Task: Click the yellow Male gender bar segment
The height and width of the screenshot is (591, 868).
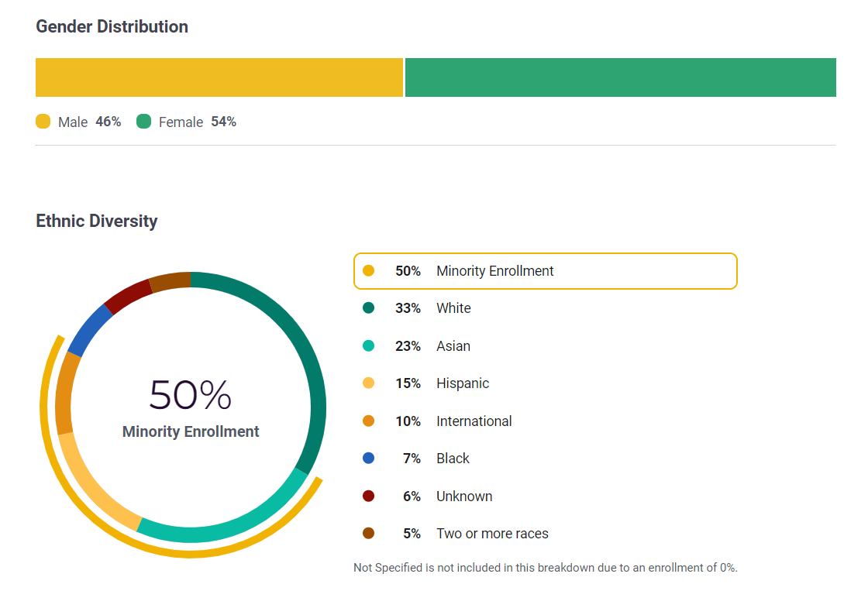Action: [x=219, y=77]
